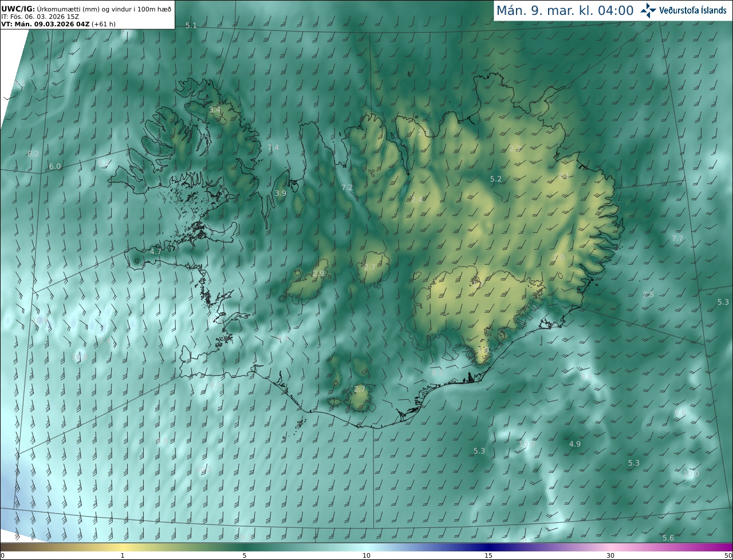
Task: Click the '30' tick on the color scale
Action: click(x=610, y=555)
